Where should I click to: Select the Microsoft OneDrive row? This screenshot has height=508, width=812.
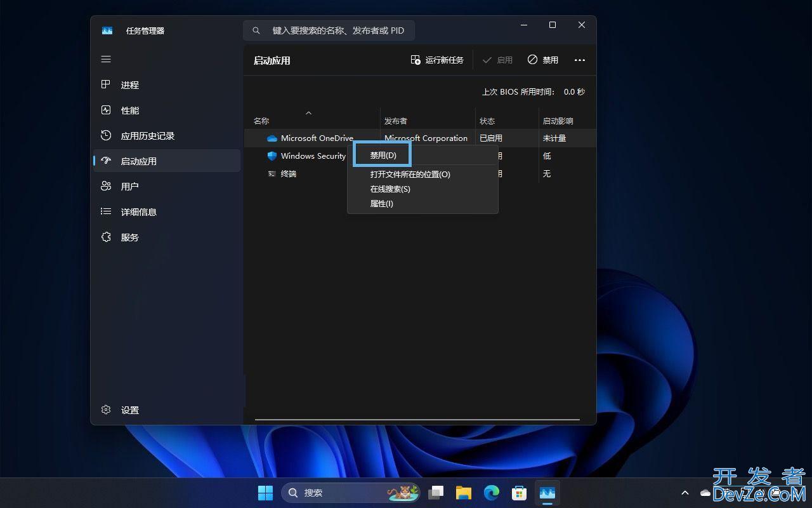pyautogui.click(x=420, y=138)
